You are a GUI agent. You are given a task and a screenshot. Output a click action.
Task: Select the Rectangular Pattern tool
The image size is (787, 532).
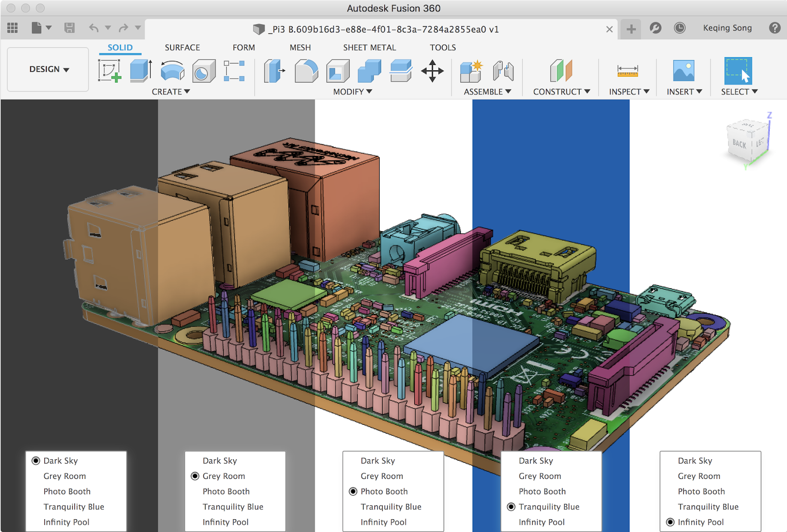[234, 71]
